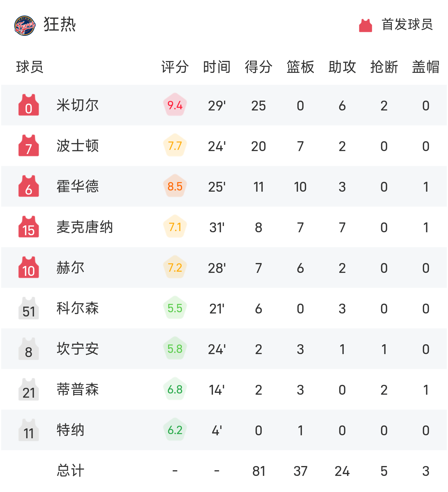This screenshot has height=492, width=448.
Task: Open player 赫尔 details
Action: [x=70, y=268]
